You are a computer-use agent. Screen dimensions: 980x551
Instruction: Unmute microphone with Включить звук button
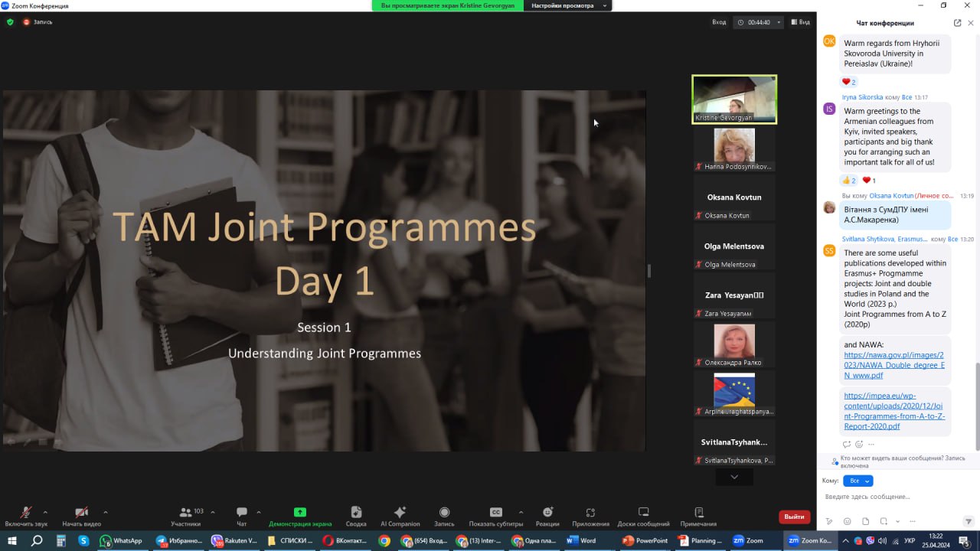(25, 514)
